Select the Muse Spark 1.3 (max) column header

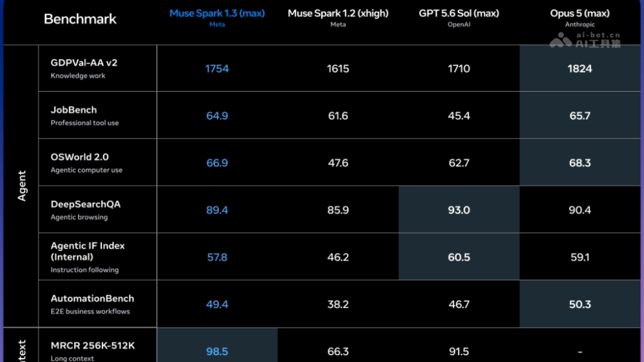click(217, 17)
